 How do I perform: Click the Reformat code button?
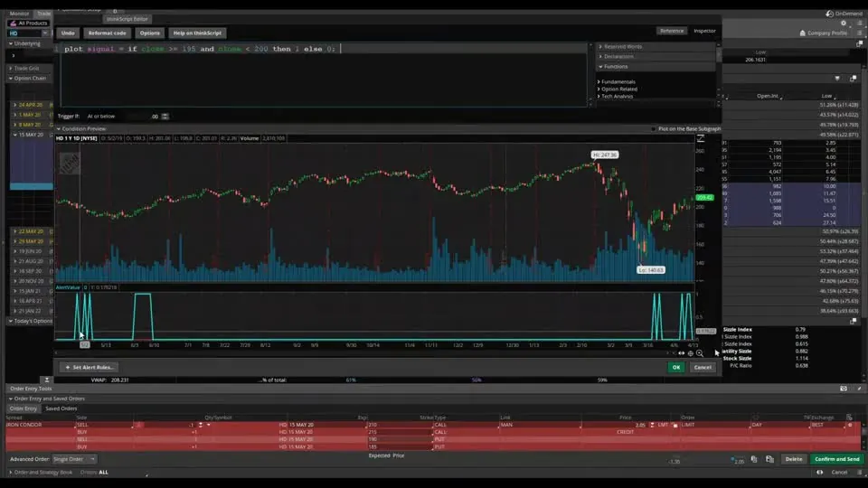point(107,33)
